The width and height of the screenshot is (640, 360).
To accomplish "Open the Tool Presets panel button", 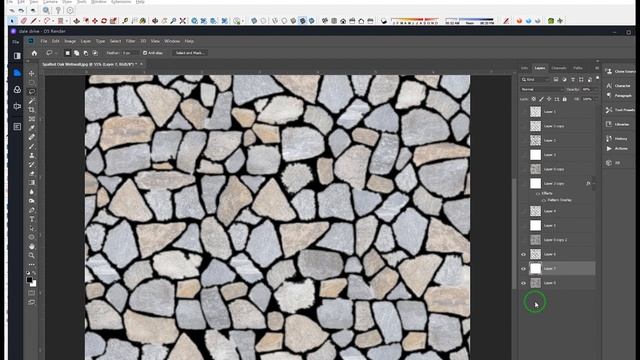I will point(620,110).
